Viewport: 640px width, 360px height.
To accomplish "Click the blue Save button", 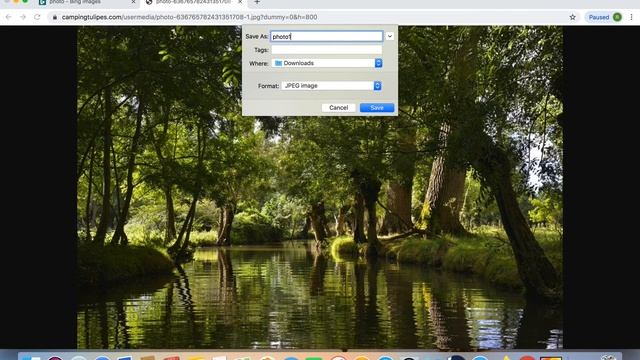I will point(377,108).
